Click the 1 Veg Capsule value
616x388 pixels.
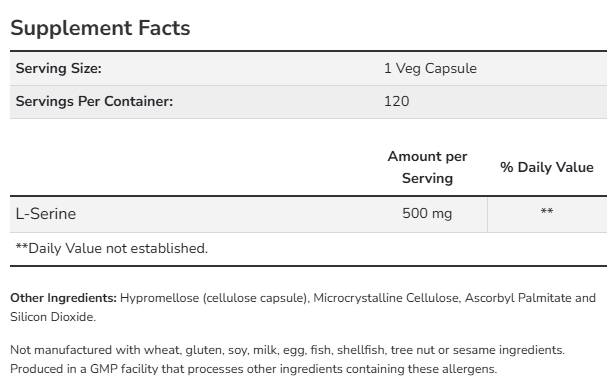(430, 68)
